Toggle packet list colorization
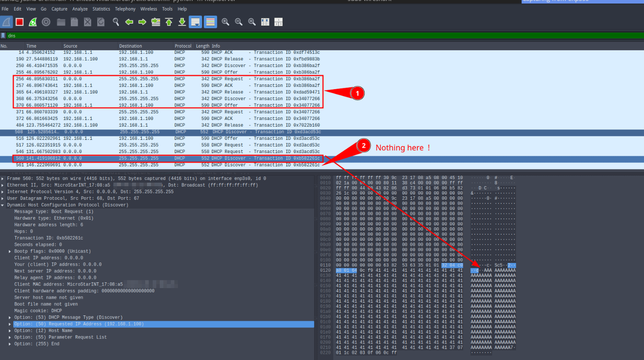644x360 pixels. coord(211,22)
